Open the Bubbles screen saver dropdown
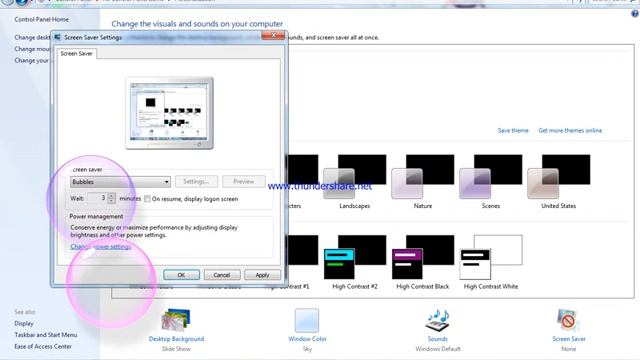The image size is (640, 360). pos(120,182)
